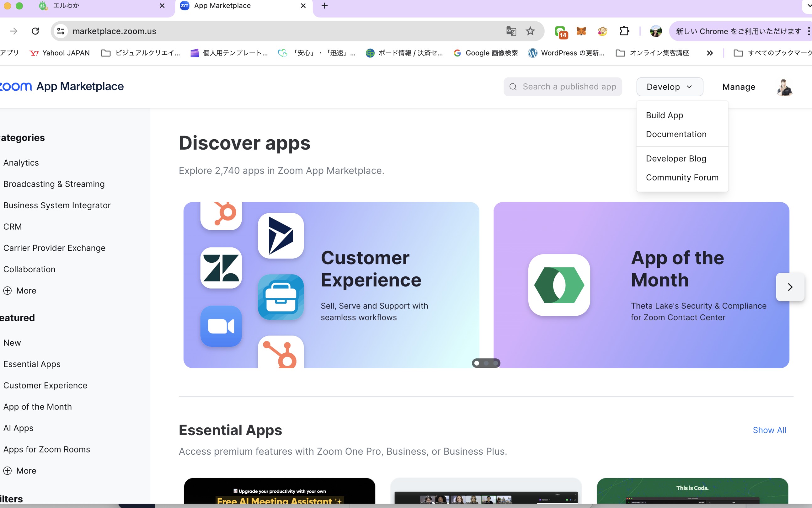Image resolution: width=812 pixels, height=508 pixels.
Task: Click the Manage link in header
Action: coord(739,87)
